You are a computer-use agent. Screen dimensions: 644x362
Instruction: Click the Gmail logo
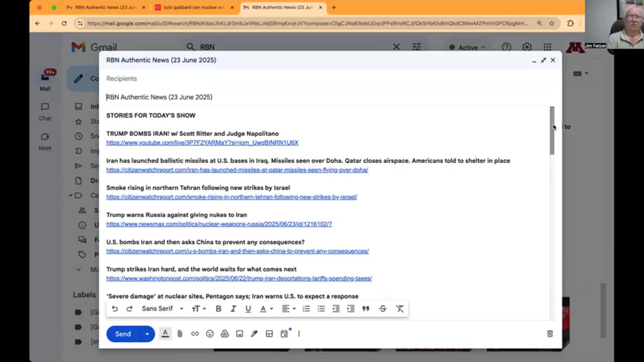(94, 47)
